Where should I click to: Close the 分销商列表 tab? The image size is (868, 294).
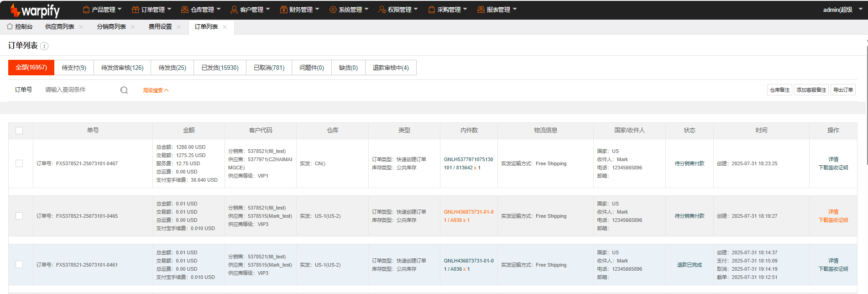[x=133, y=27]
